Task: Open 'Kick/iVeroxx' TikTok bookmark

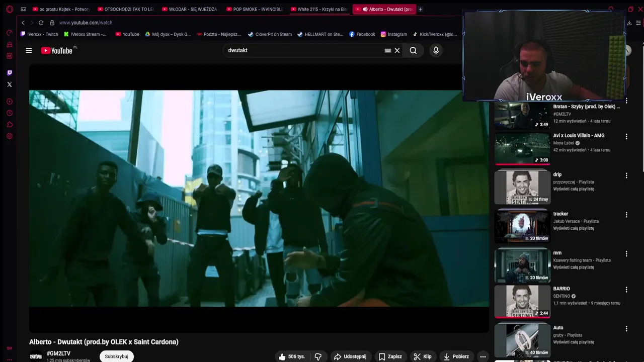Action: click(435, 34)
